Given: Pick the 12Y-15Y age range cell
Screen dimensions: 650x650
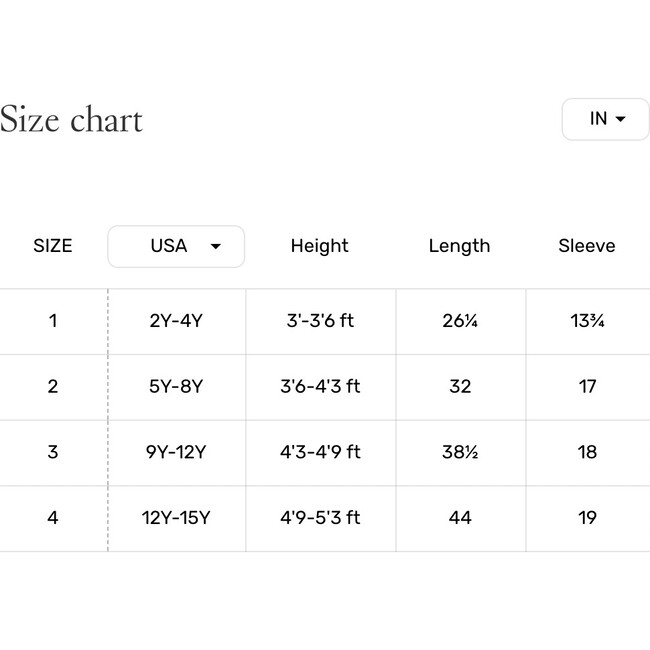Looking at the screenshot, I should [x=176, y=517].
